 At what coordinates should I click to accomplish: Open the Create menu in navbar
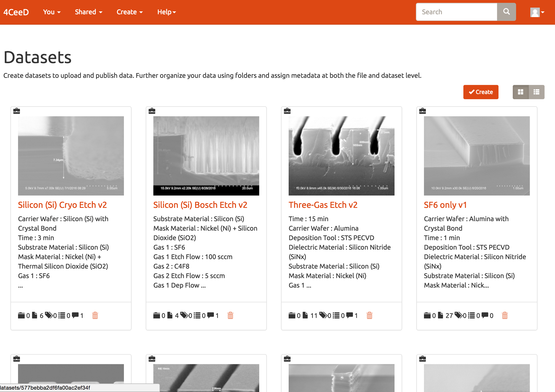(x=130, y=12)
